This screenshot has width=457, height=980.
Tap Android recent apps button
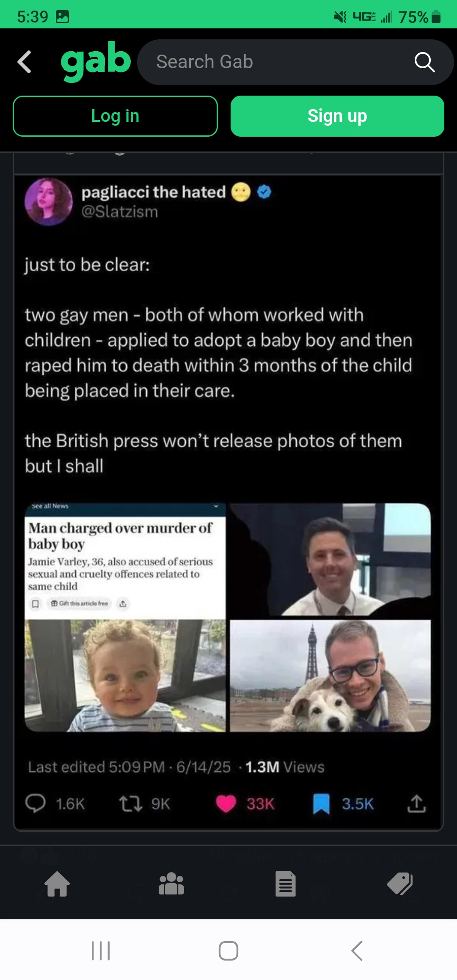click(101, 951)
